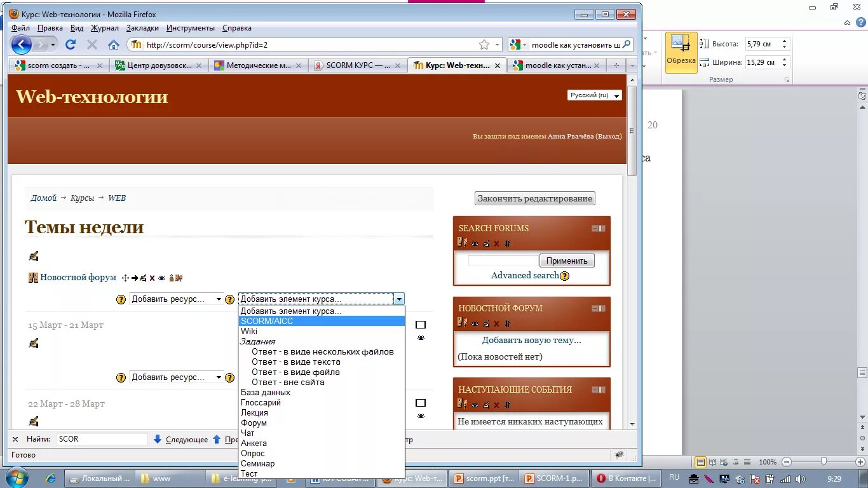868x488 pixels.
Task: Select the Обрезка crop tool in ribbon
Action: click(x=681, y=51)
